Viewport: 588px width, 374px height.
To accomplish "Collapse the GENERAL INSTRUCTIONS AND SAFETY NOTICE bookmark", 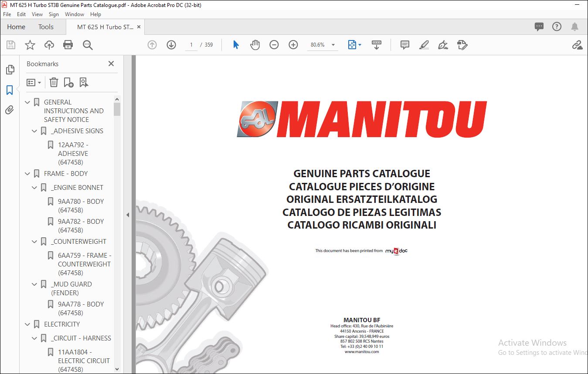I will point(28,102).
